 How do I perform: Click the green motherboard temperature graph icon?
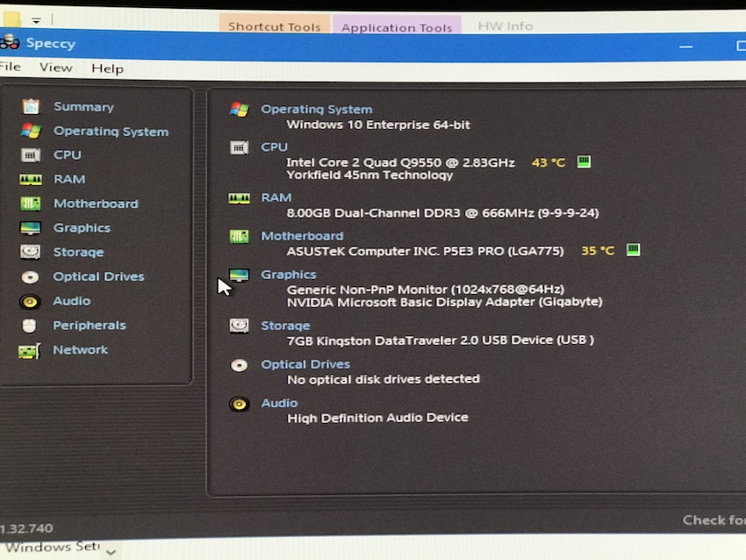[x=633, y=249]
